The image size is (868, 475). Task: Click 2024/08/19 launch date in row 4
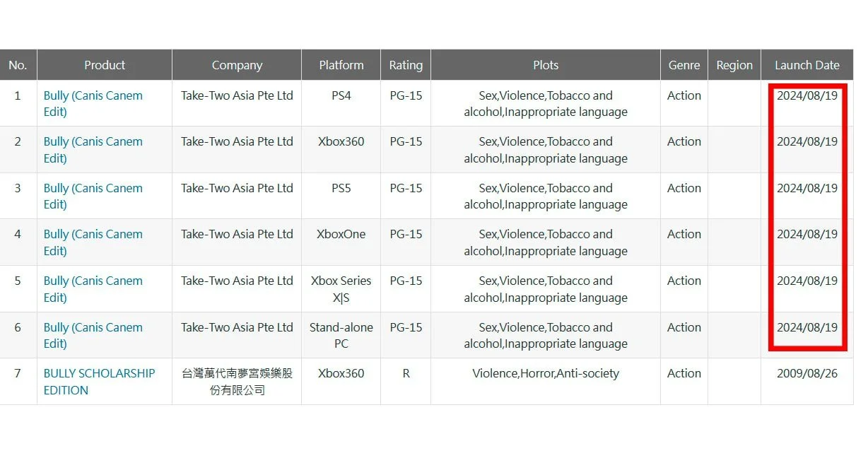pos(807,234)
